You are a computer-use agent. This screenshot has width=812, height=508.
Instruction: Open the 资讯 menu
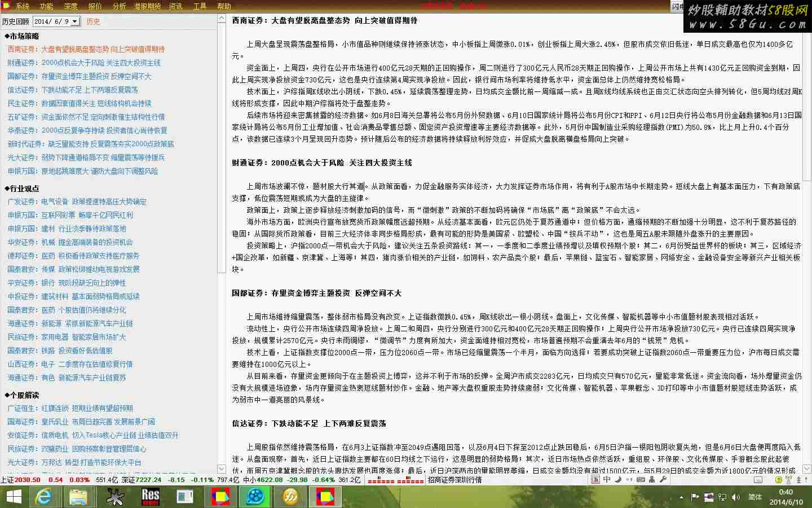click(x=175, y=6)
